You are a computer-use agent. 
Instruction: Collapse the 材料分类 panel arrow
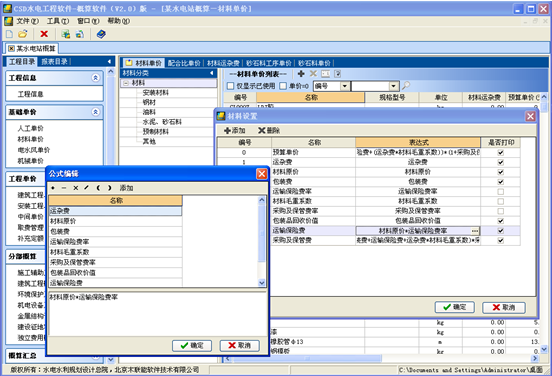click(212, 73)
